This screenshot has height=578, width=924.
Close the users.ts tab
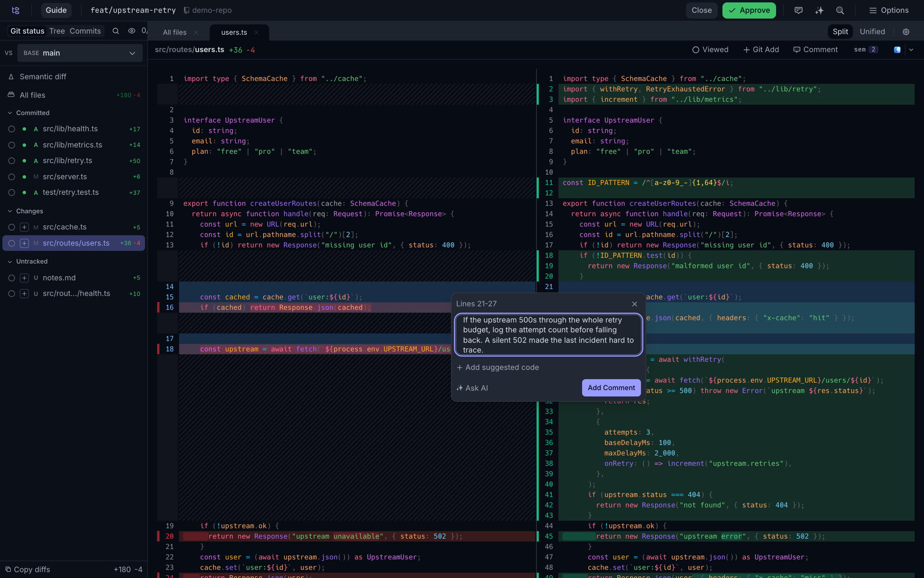click(x=256, y=32)
